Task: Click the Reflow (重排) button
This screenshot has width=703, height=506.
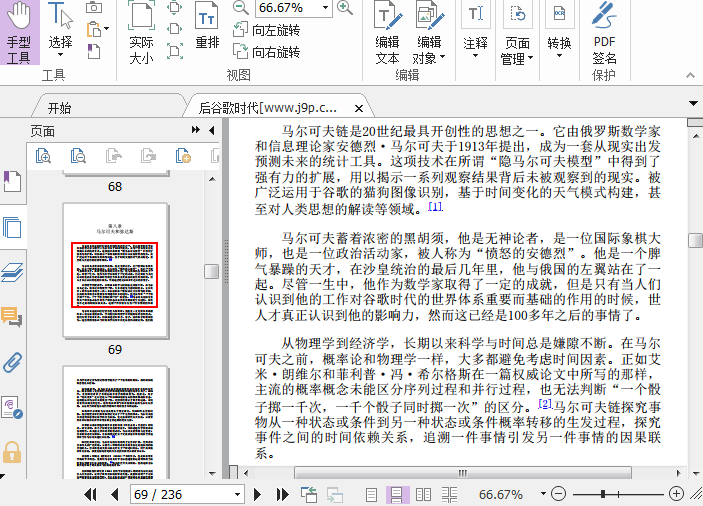Action: click(x=207, y=27)
